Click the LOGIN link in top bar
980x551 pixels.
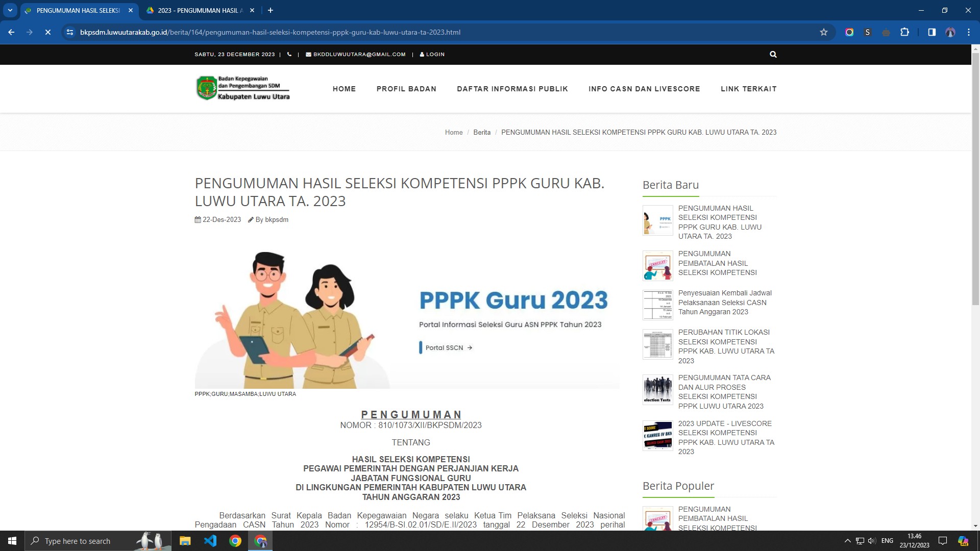tap(432, 54)
